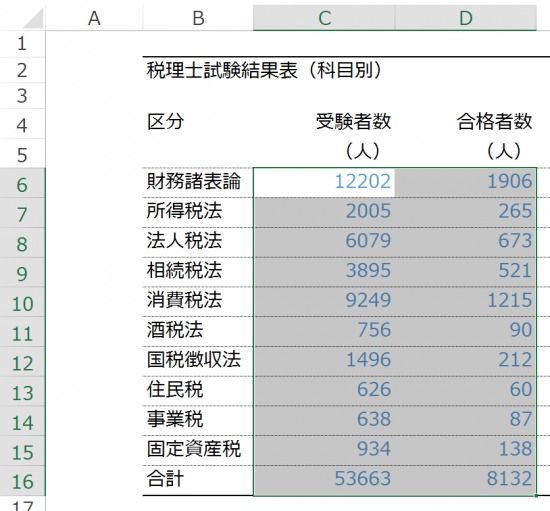Click the cell containing 3895
The height and width of the screenshot is (511, 550).
(x=324, y=273)
